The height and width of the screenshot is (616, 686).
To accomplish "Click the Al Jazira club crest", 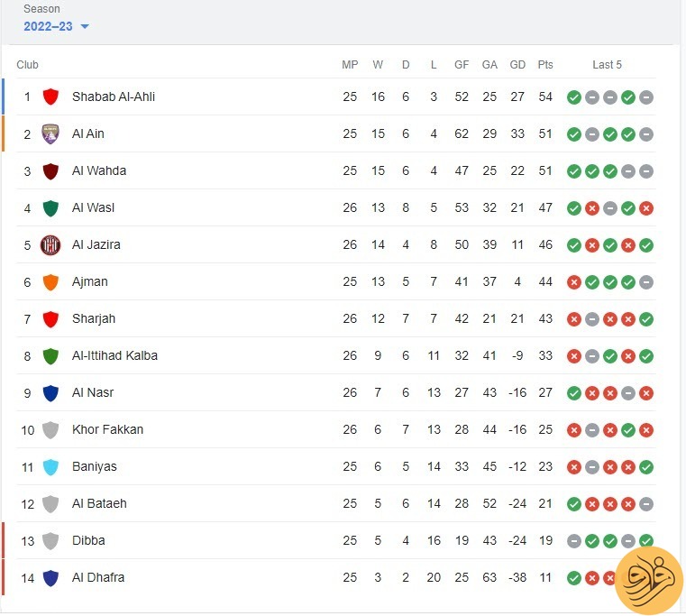I will 50,244.
